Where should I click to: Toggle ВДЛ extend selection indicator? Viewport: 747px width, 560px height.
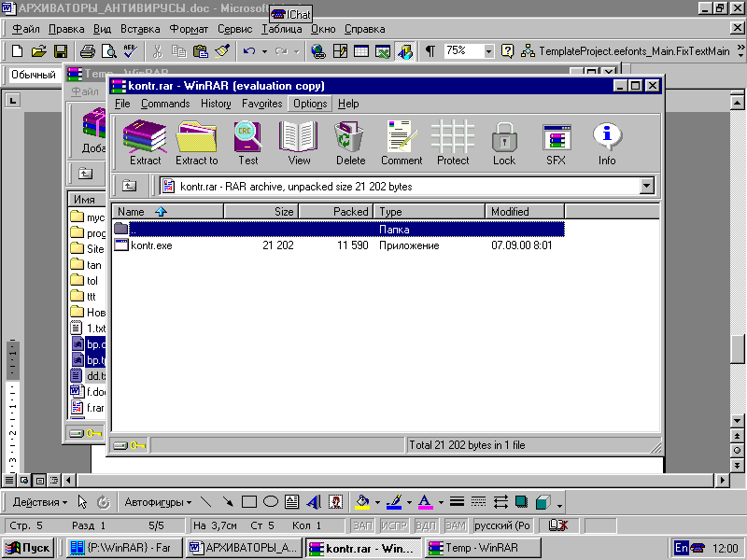tap(426, 525)
